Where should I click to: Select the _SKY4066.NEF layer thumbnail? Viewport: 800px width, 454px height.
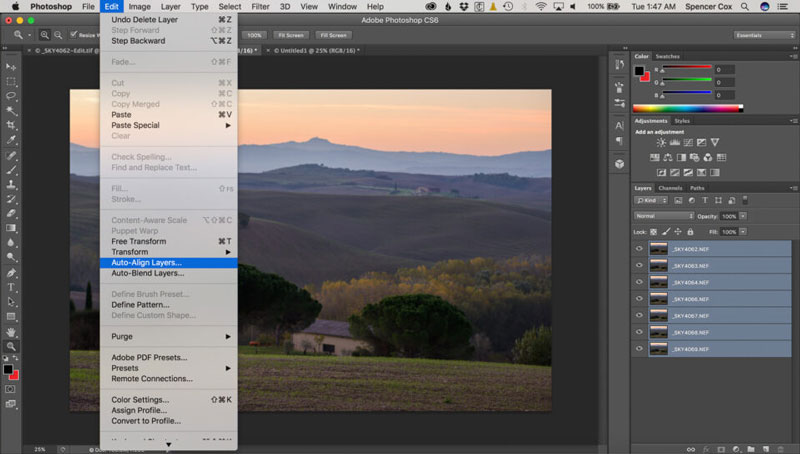click(x=658, y=299)
